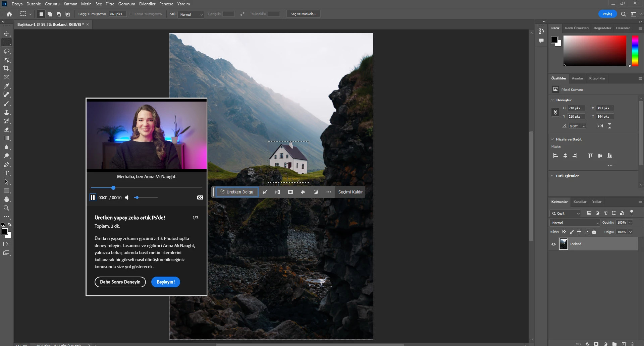
Task: Collapse the Hizala ve Dağıt section
Action: click(x=552, y=139)
